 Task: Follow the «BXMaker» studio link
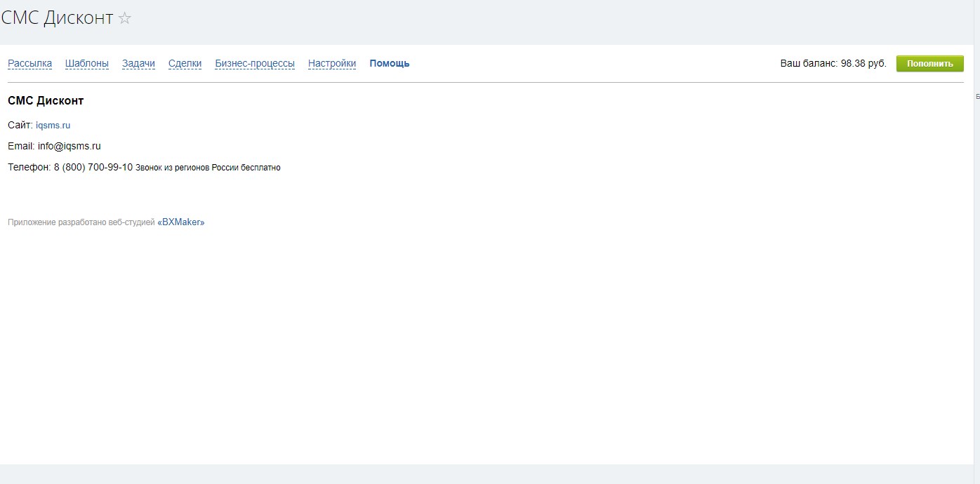click(x=181, y=222)
